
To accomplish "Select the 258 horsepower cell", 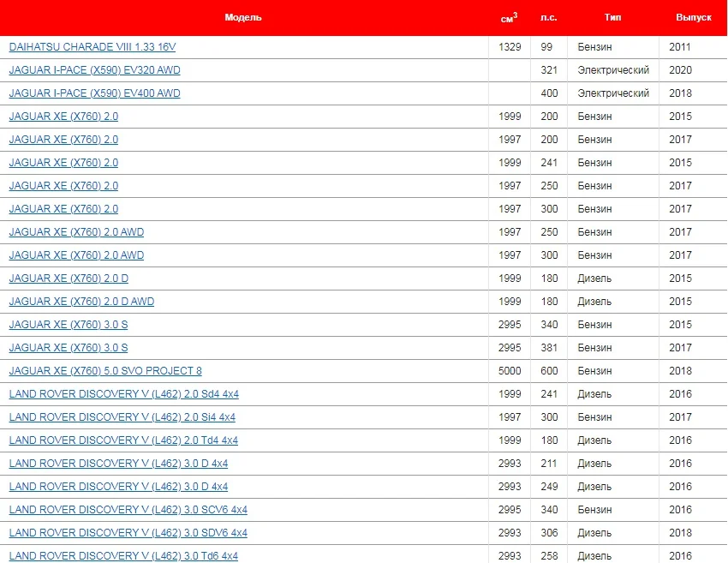I will (x=549, y=556).
